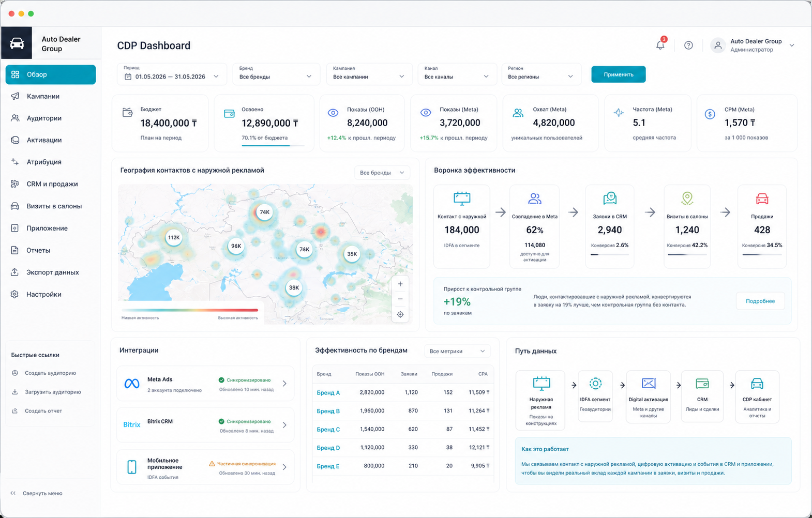Zoom out on the map
The height and width of the screenshot is (518, 812).
[400, 299]
